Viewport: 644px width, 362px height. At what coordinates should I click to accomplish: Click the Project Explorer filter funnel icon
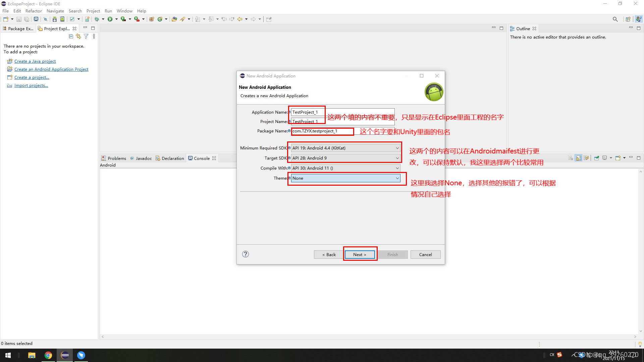[x=86, y=36]
